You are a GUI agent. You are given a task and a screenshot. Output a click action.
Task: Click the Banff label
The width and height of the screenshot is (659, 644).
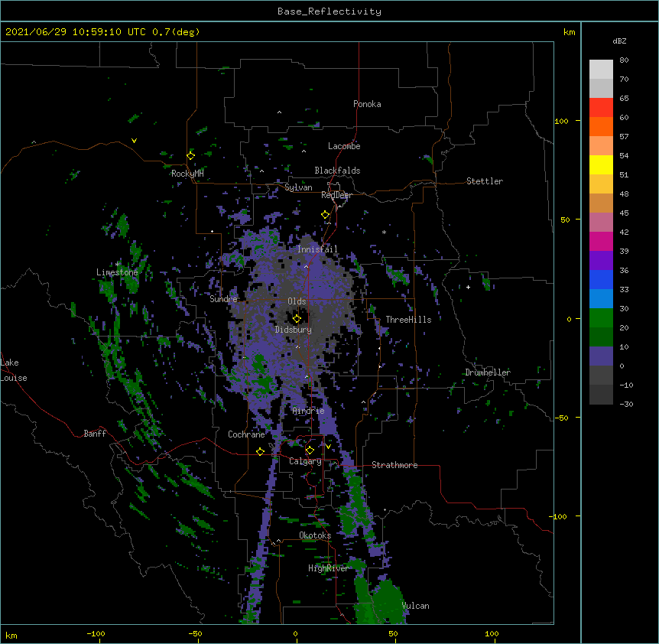(x=95, y=434)
